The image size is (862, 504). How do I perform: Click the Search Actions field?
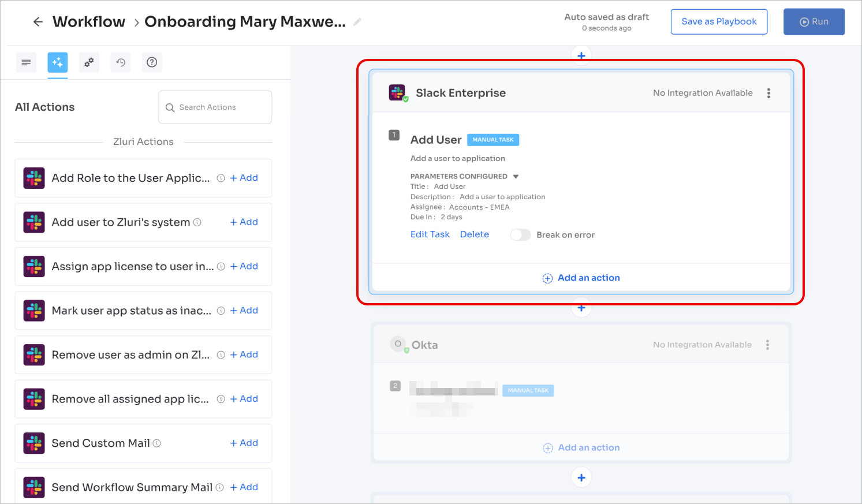(215, 107)
